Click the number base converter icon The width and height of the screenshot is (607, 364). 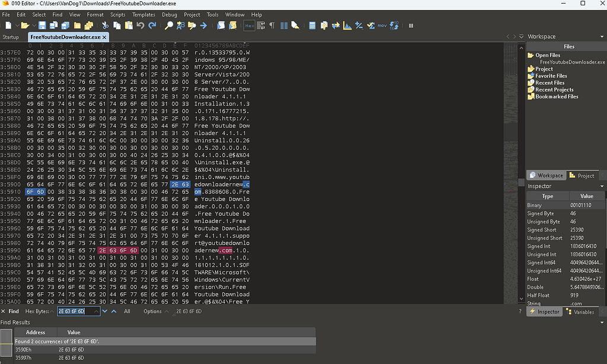tap(394, 25)
